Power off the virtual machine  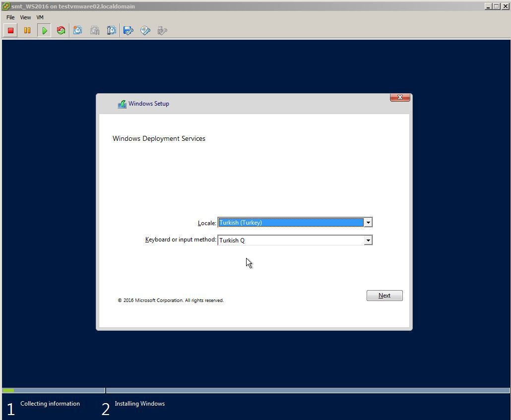(10, 30)
